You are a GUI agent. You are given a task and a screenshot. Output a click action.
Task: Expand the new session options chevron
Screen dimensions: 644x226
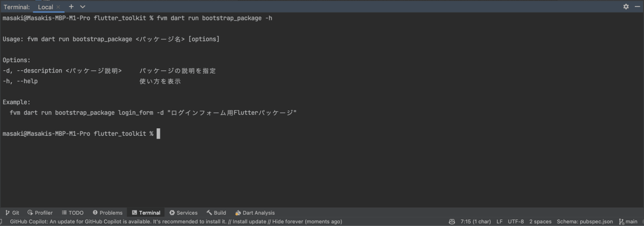(82, 7)
